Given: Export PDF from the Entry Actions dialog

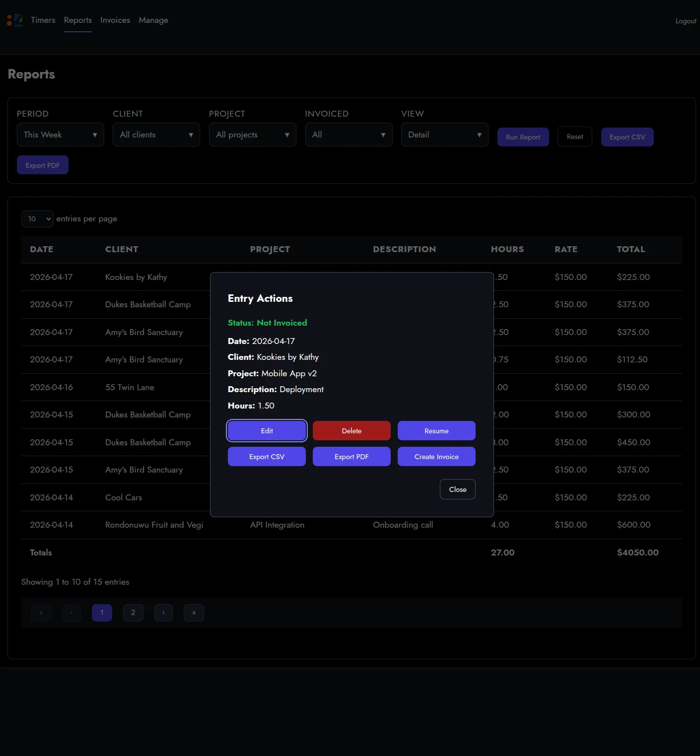Looking at the screenshot, I should [351, 457].
